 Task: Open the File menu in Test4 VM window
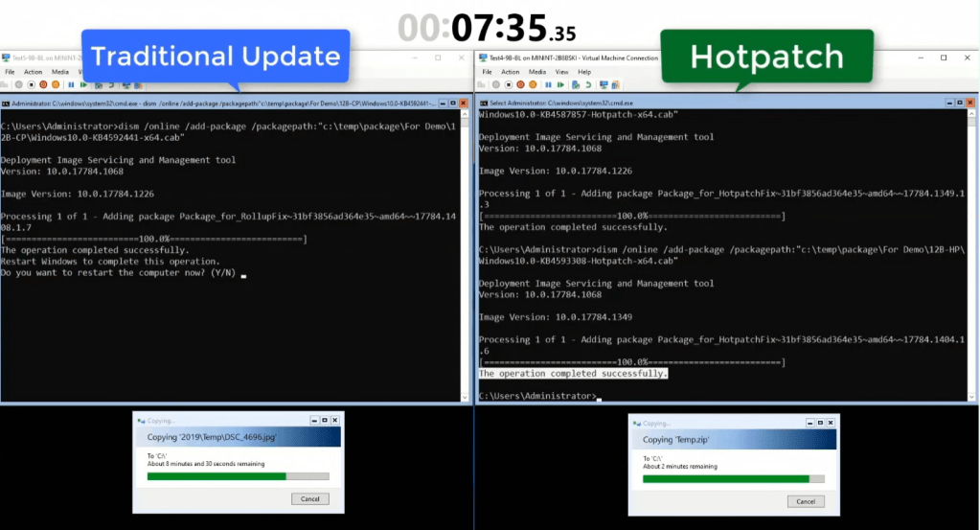(x=487, y=71)
